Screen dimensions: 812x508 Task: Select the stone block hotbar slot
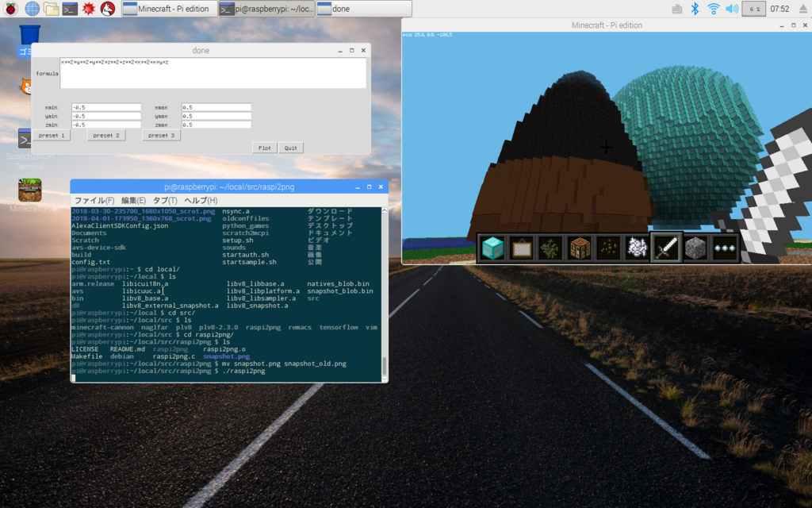pos(695,248)
